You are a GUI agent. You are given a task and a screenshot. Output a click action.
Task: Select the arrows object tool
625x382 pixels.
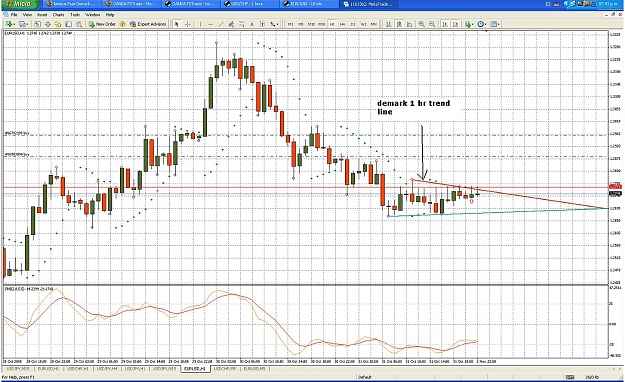(272, 24)
